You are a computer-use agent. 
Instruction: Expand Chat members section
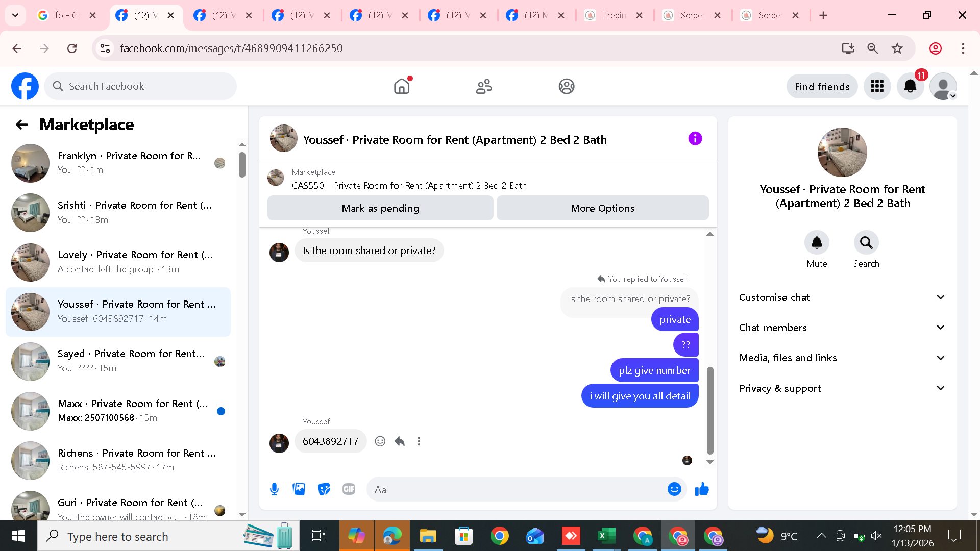(x=841, y=328)
